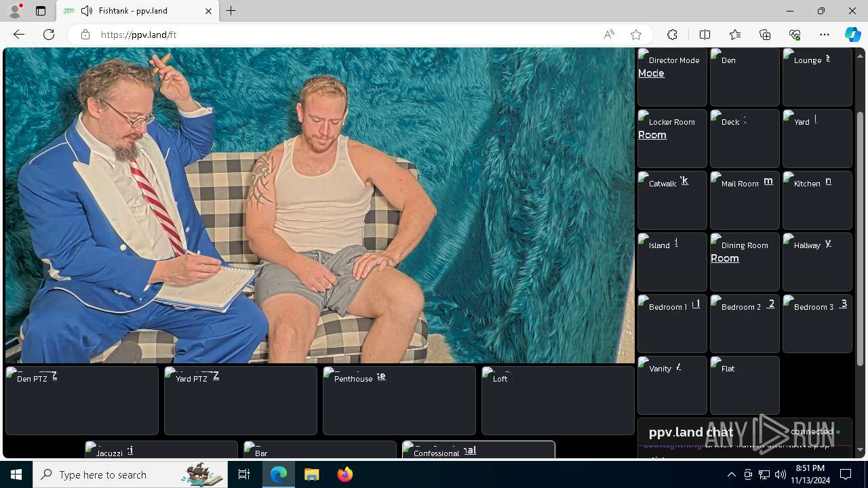868x488 pixels.
Task: Turn on Read aloud in address bar
Action: (x=609, y=35)
